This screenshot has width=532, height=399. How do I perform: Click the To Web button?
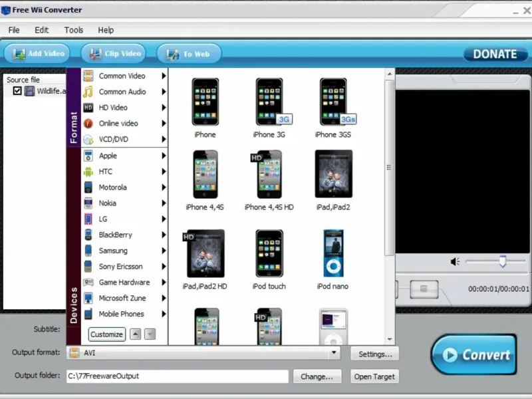point(189,54)
